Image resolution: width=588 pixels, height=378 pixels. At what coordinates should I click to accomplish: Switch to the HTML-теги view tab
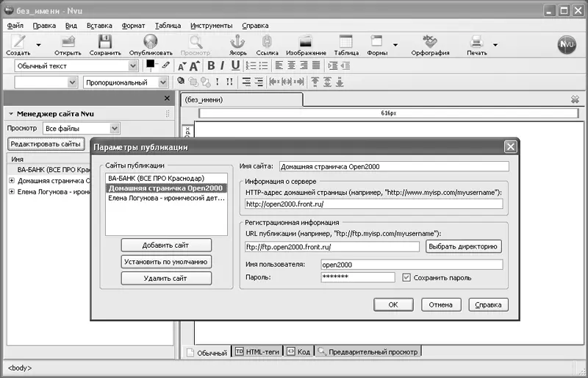point(257,352)
